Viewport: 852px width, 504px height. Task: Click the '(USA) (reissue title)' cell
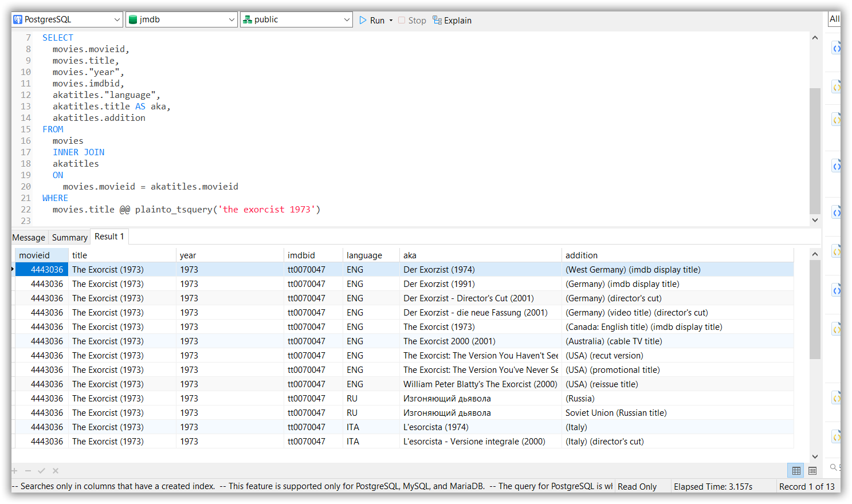tap(677, 384)
